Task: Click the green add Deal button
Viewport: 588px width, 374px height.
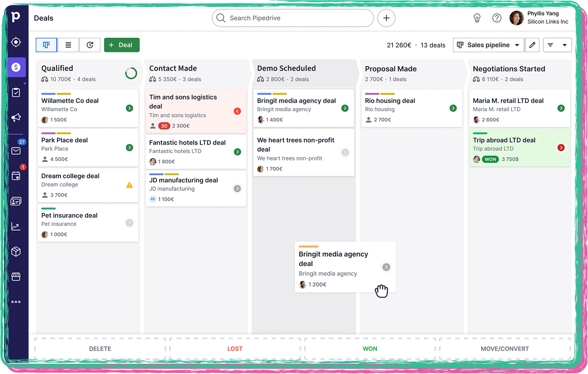Action: 122,45
